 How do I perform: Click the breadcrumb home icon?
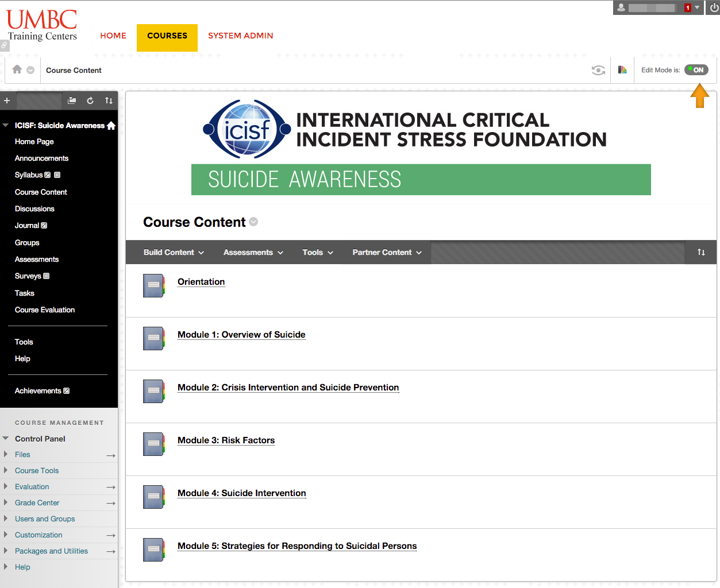[x=17, y=69]
